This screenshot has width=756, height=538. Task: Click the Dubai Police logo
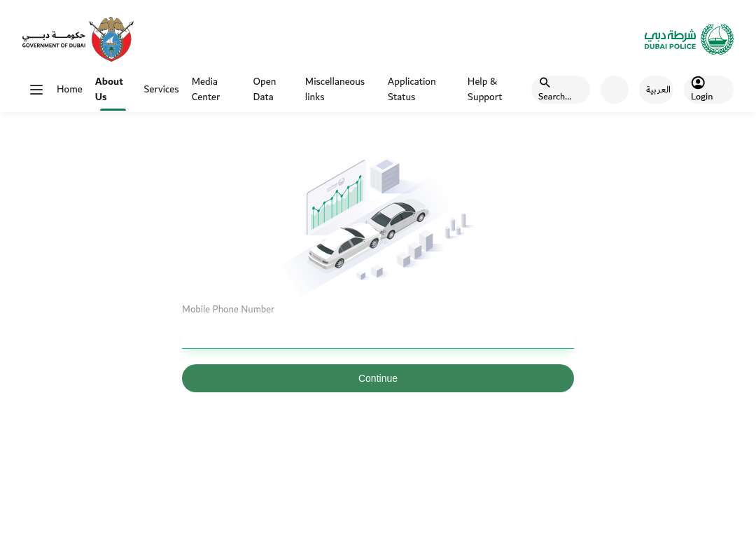point(689,39)
